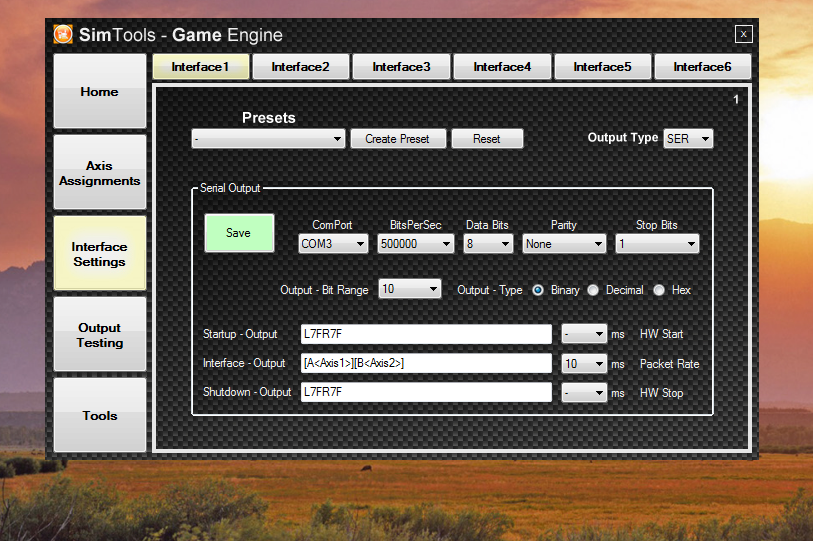This screenshot has height=541, width=813.
Task: Switch to the Interface1 tab
Action: click(x=201, y=67)
